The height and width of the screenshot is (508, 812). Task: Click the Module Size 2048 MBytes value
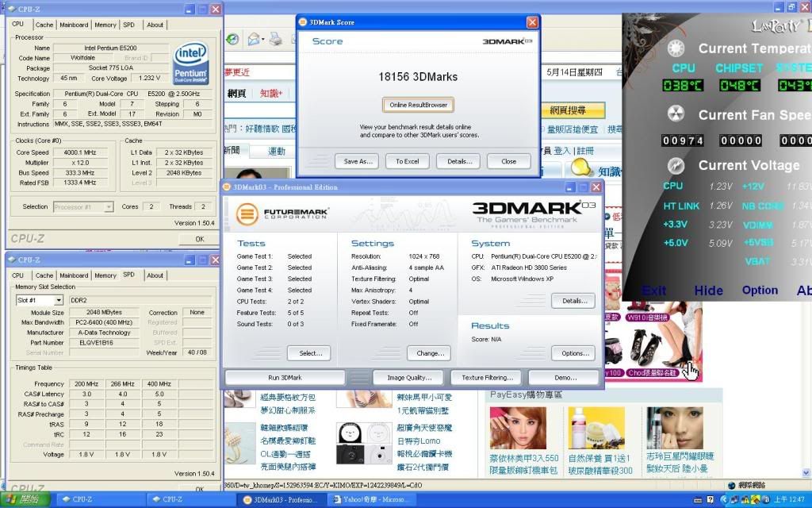(x=104, y=313)
